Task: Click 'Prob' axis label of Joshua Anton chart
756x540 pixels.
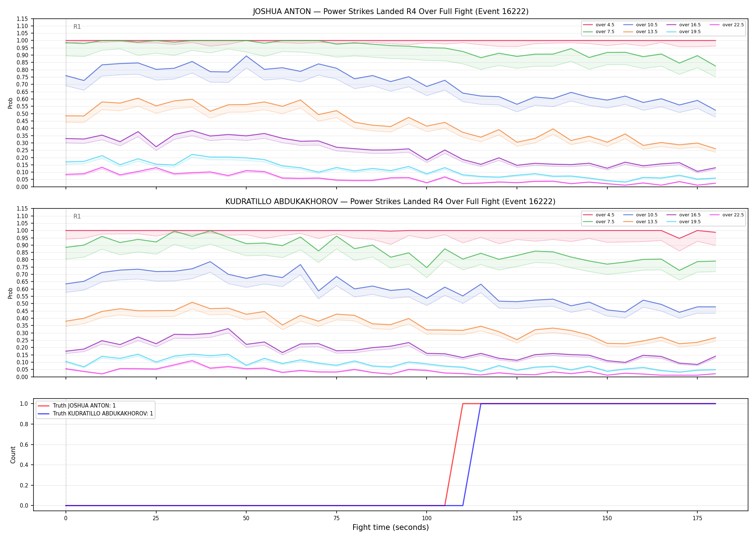Action: pyautogui.click(x=10, y=103)
